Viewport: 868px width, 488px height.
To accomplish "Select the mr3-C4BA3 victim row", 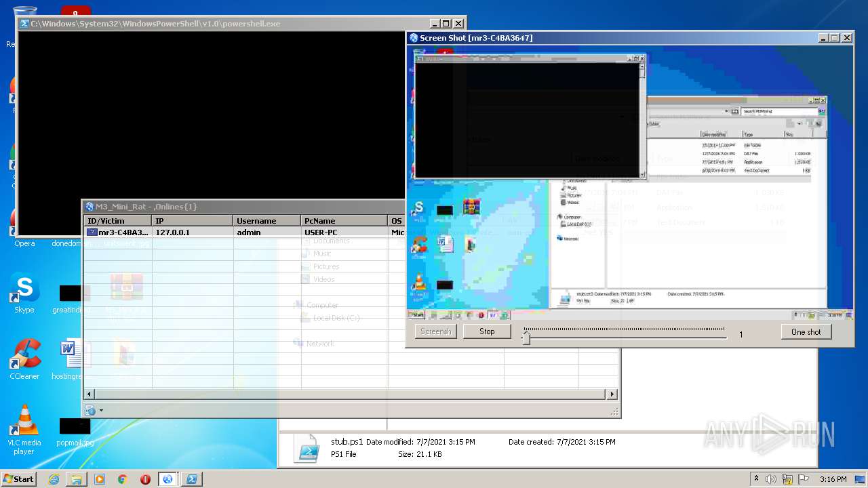I will point(244,232).
